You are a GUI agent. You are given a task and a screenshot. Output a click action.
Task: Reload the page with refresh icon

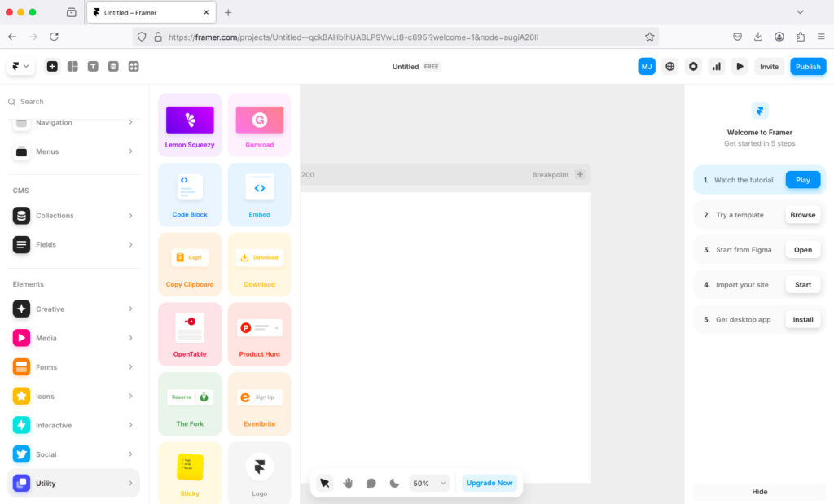click(55, 37)
